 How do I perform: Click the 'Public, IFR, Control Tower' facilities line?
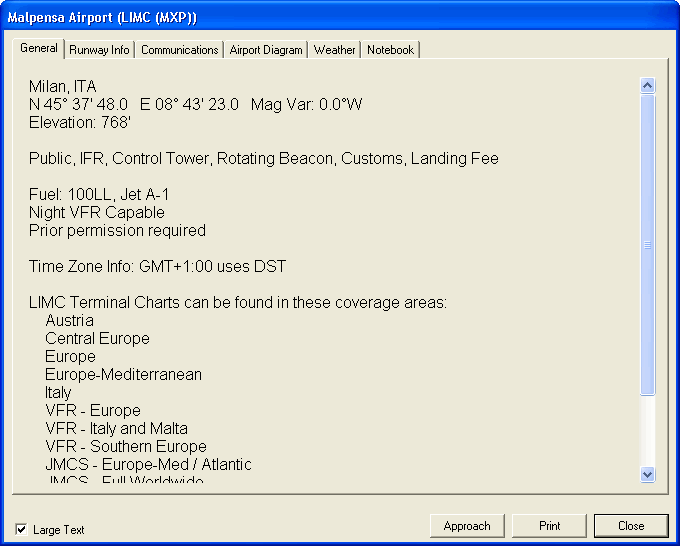(x=264, y=158)
